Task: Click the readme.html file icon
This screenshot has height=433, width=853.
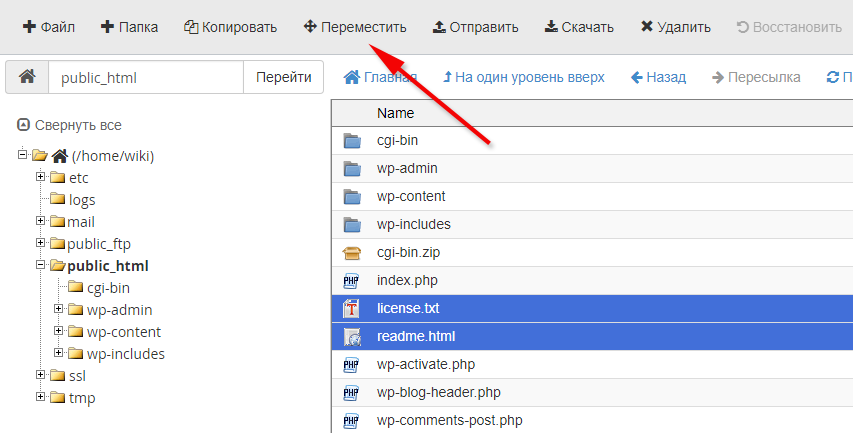Action: (351, 337)
